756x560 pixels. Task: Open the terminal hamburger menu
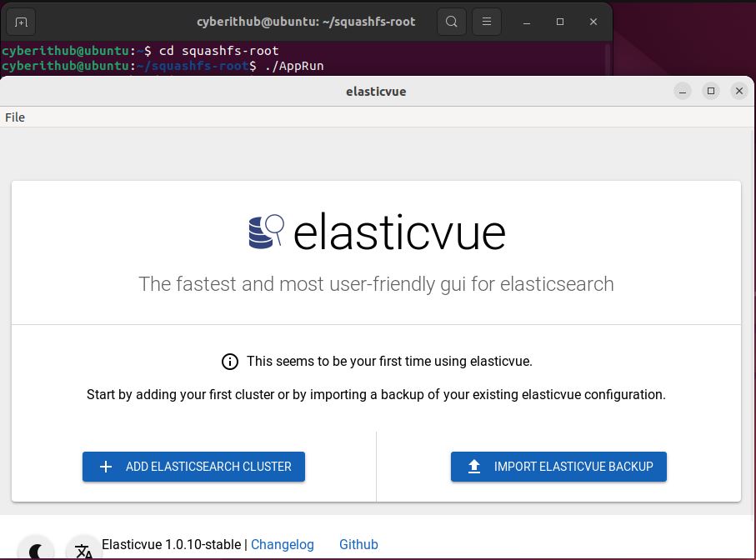tap(487, 22)
